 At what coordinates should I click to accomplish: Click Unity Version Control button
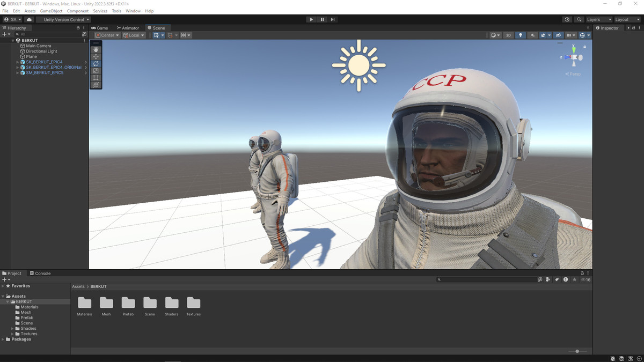click(63, 19)
